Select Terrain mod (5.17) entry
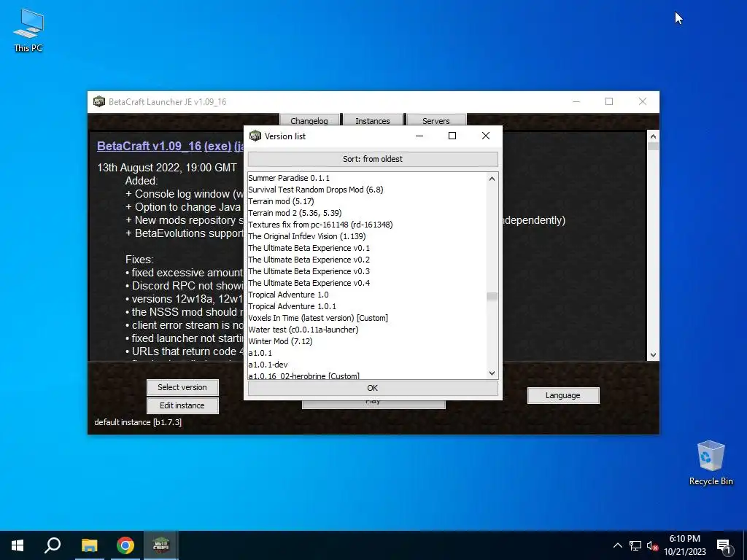The image size is (747, 560). coord(367,201)
